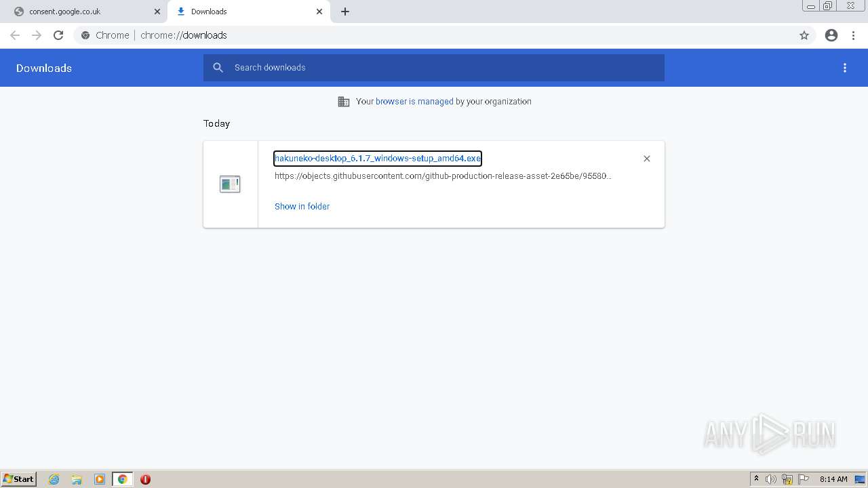Launch Internet Explorer from the taskbar
The height and width of the screenshot is (488, 868).
(x=54, y=479)
